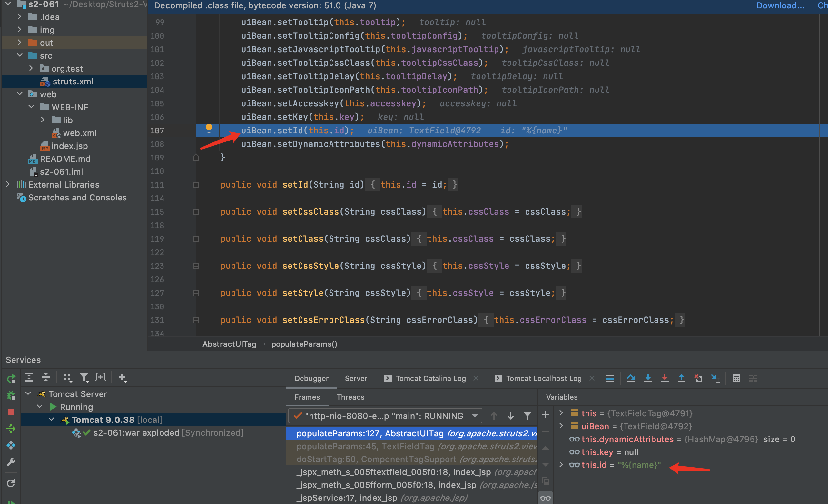Switch to the Server tab
Screen dimensions: 828x504
click(356, 378)
